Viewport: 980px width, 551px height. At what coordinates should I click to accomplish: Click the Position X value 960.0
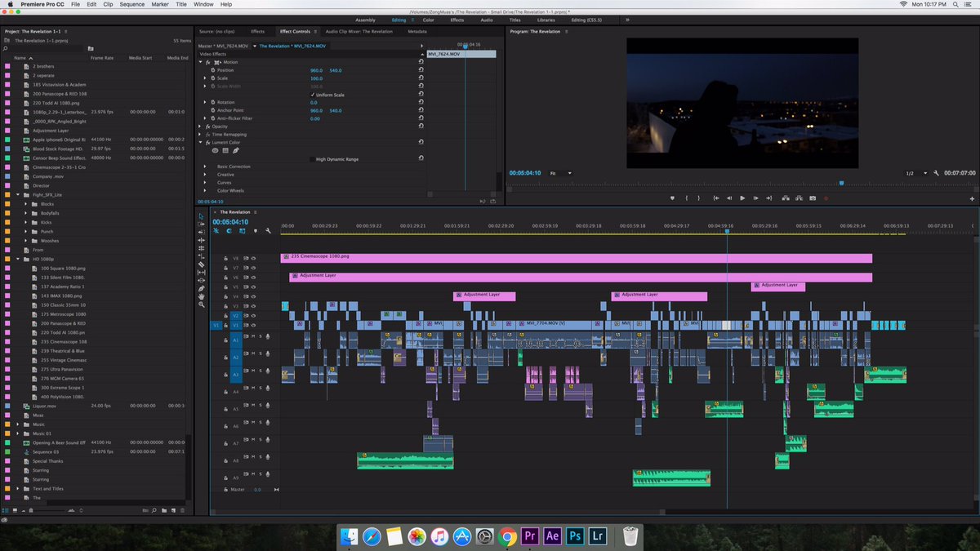[x=316, y=70]
